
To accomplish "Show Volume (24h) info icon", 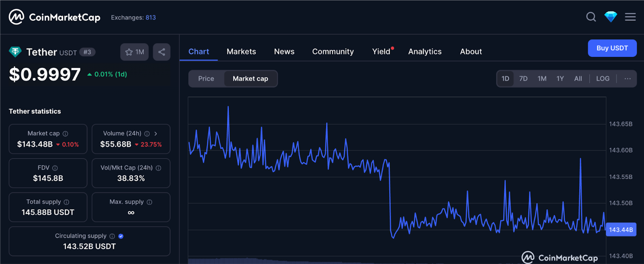I will pyautogui.click(x=147, y=134).
